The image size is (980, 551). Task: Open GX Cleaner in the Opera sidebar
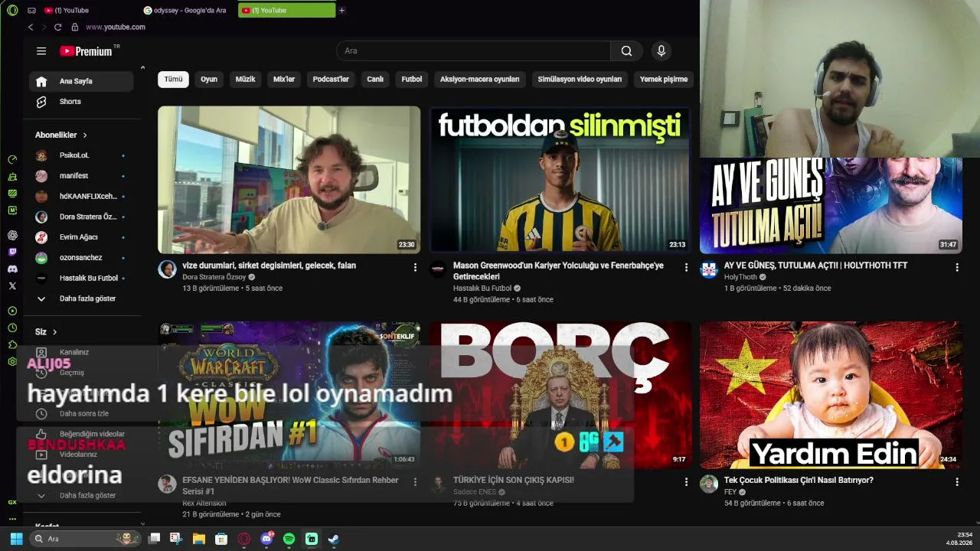click(12, 177)
